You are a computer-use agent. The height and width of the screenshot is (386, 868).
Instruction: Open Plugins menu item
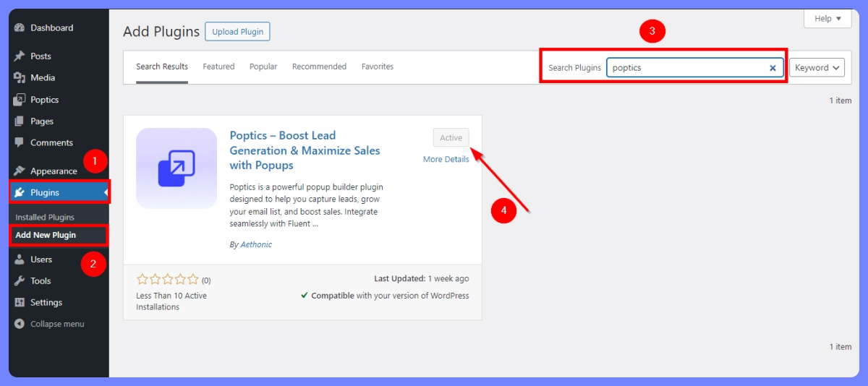[59, 193]
